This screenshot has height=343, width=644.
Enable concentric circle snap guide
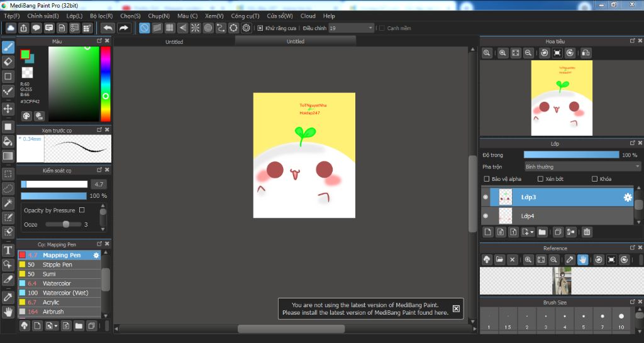(x=208, y=28)
